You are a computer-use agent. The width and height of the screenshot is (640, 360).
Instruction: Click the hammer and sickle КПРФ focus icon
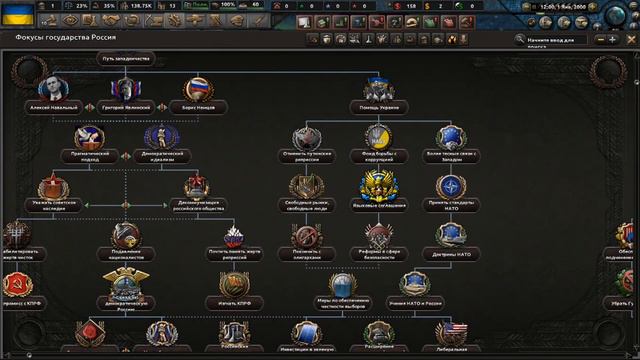(17, 284)
